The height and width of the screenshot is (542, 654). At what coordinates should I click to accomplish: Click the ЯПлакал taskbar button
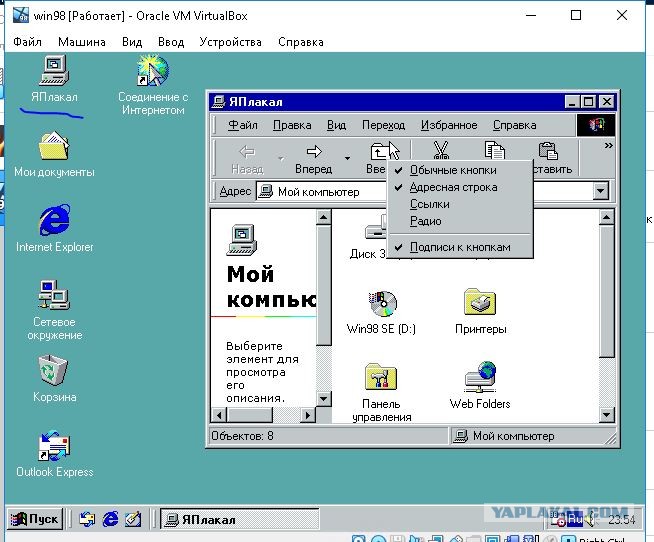[239, 519]
